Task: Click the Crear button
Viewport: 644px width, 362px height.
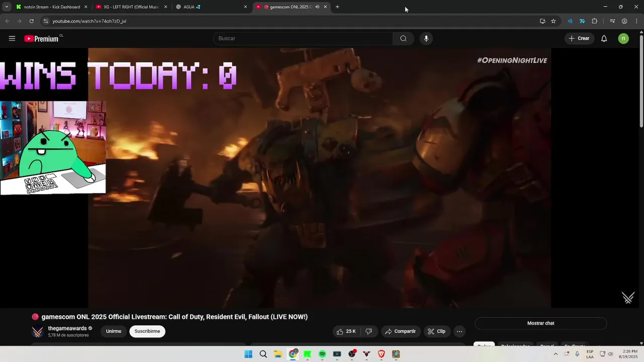Action: 579,39
